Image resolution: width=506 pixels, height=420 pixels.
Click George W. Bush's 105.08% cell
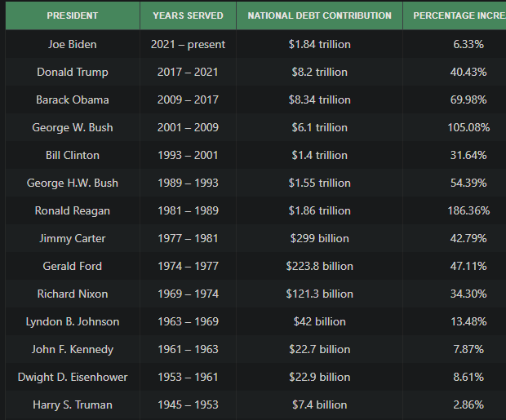[x=469, y=127]
